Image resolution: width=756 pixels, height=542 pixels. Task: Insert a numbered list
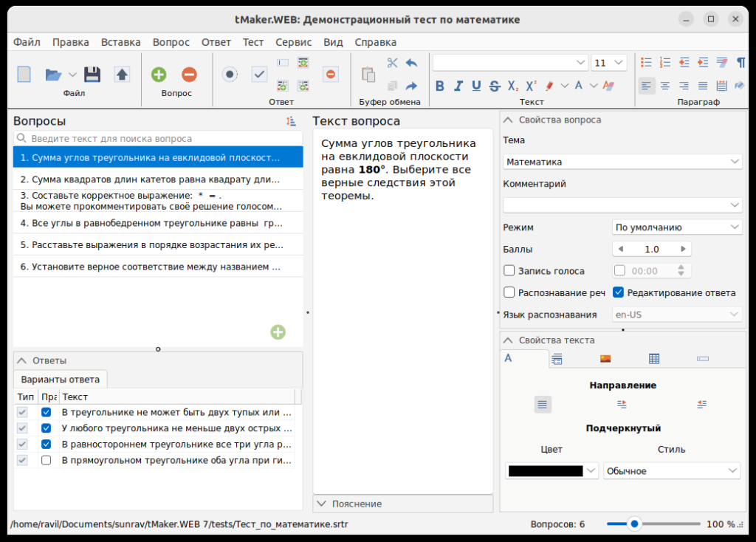[x=665, y=62]
